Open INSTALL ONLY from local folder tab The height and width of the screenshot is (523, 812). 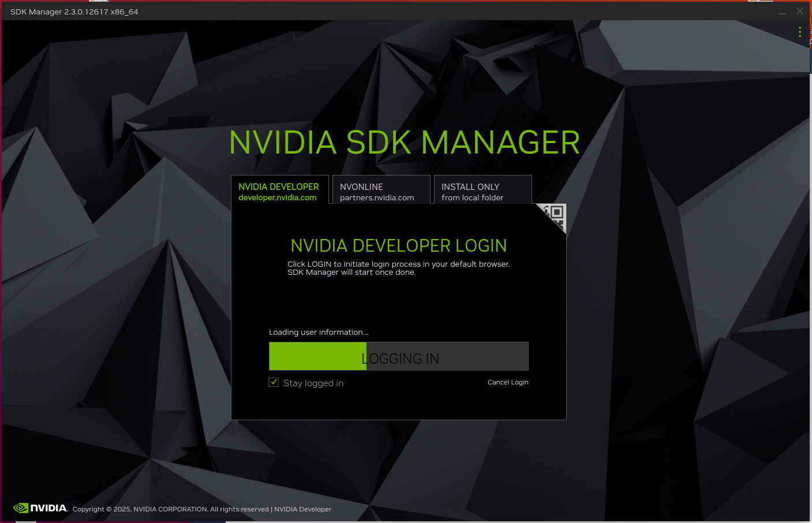(x=483, y=190)
